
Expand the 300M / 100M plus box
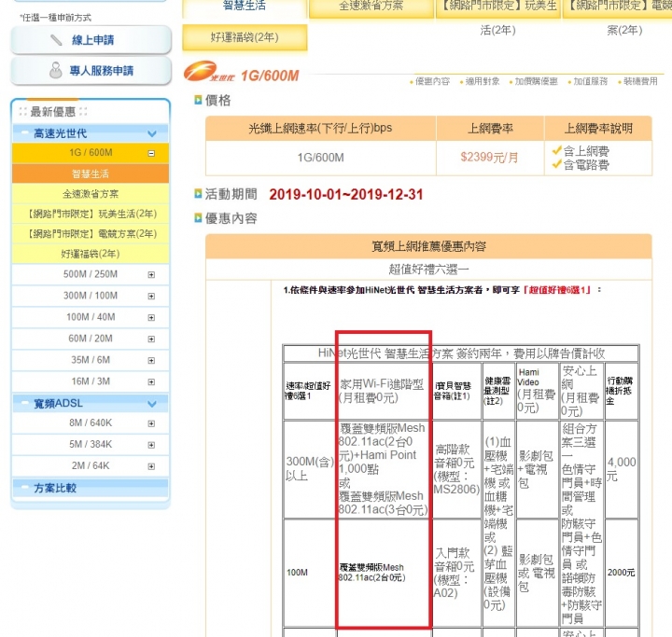(x=151, y=296)
